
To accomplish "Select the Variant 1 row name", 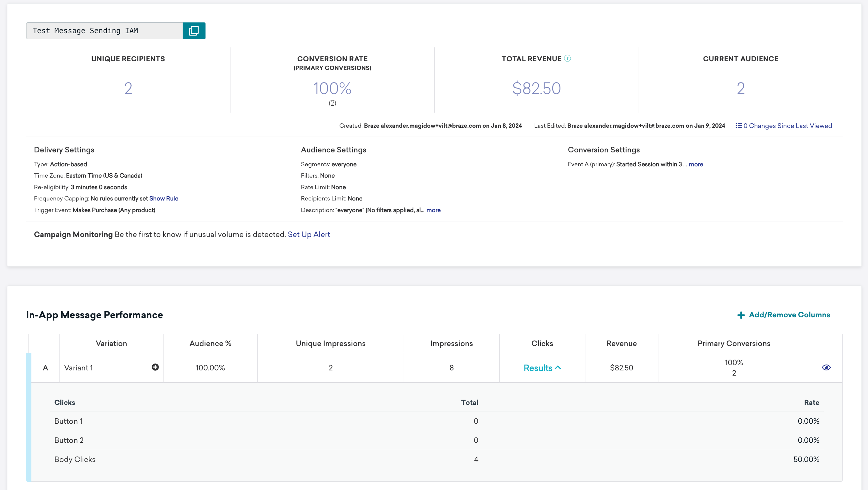I will pos(78,368).
